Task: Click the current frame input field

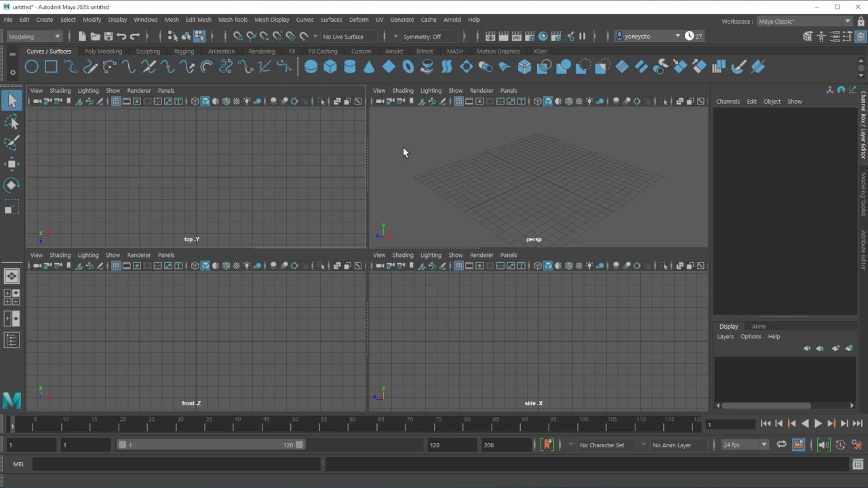Action: [730, 424]
